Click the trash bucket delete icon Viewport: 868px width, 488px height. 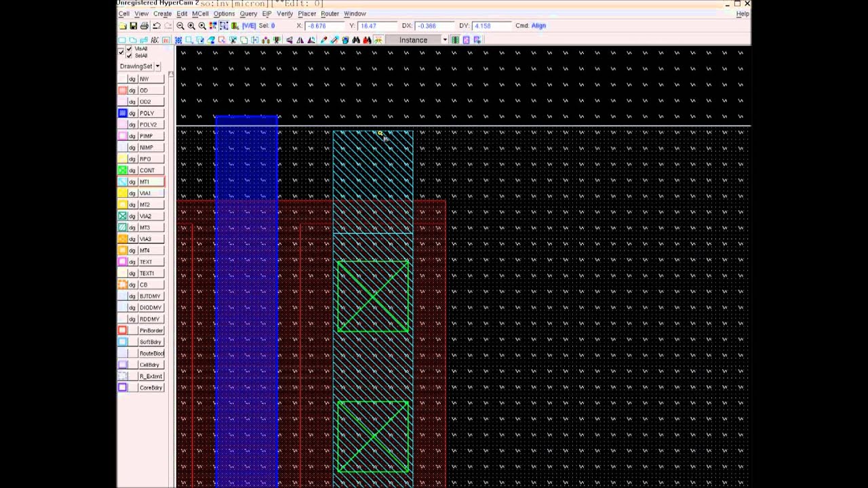coord(345,40)
